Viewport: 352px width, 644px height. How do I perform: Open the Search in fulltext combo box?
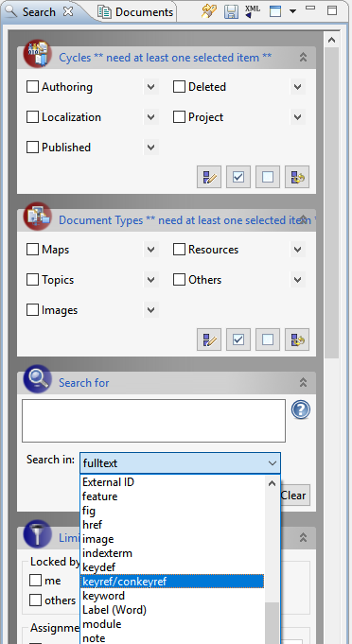pos(181,463)
